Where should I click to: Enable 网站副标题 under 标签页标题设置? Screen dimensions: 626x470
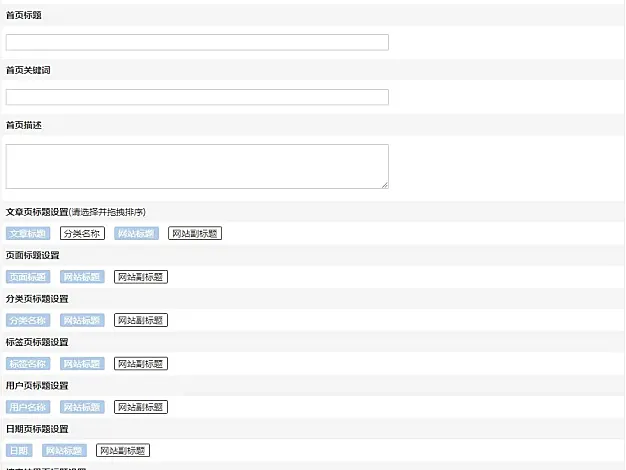[140, 364]
